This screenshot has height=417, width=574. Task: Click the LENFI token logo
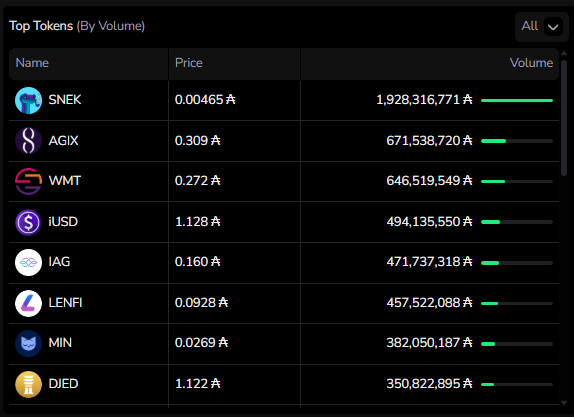29,303
